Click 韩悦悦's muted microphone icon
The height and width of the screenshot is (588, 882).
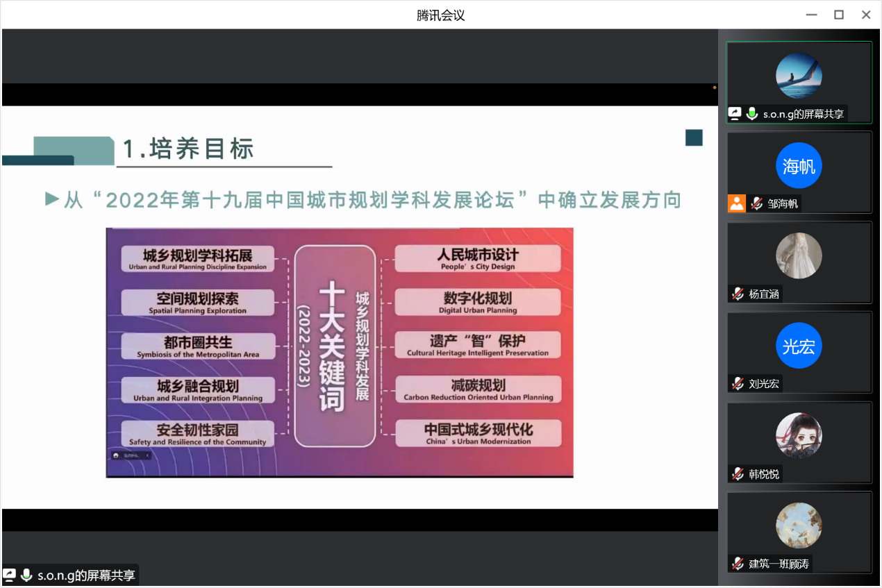tap(738, 474)
